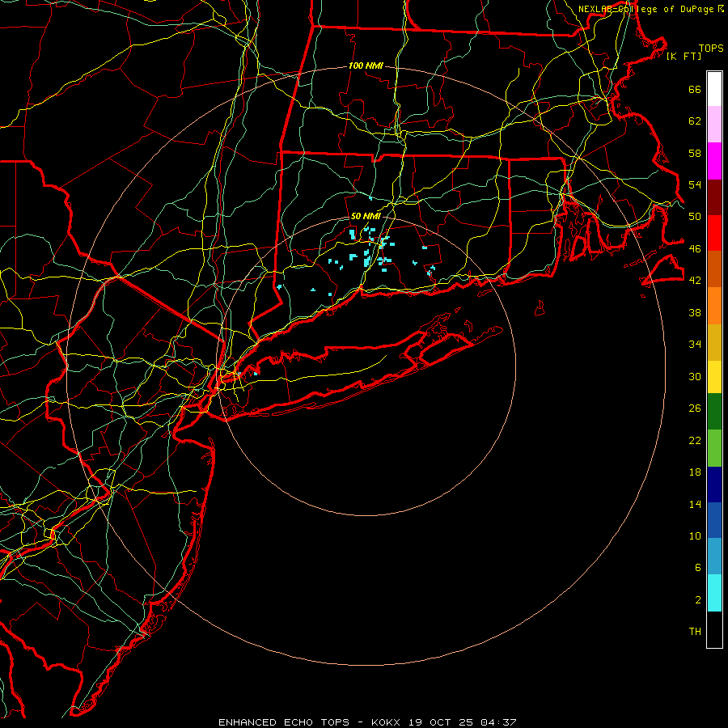The height and width of the screenshot is (728, 728).
Task: Click the 50 NMI range ring label
Action: point(366,216)
